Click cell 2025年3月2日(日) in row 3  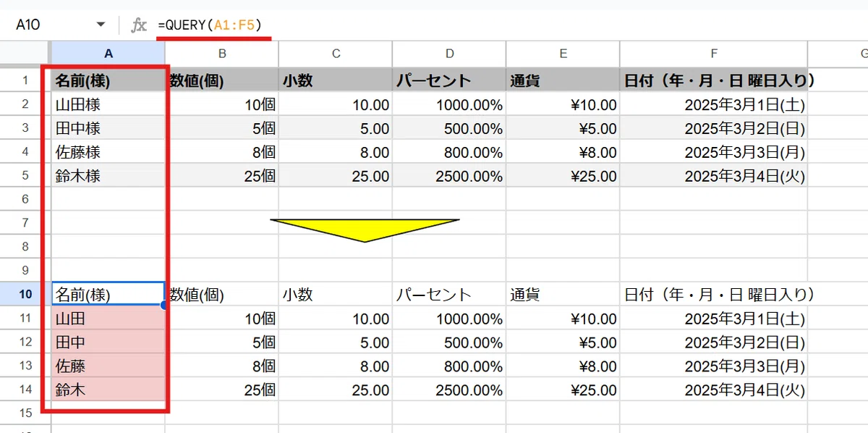(714, 128)
